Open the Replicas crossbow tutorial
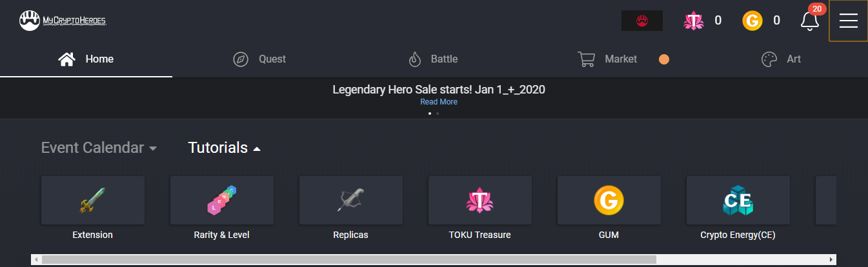The image size is (868, 267). [x=350, y=201]
